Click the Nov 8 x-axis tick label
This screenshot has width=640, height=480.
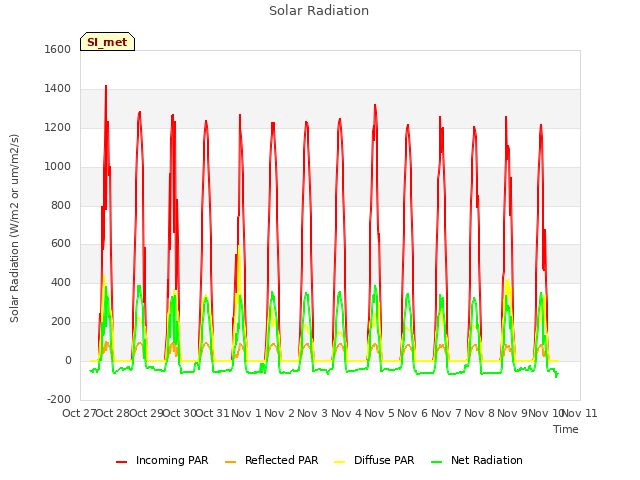coord(479,413)
